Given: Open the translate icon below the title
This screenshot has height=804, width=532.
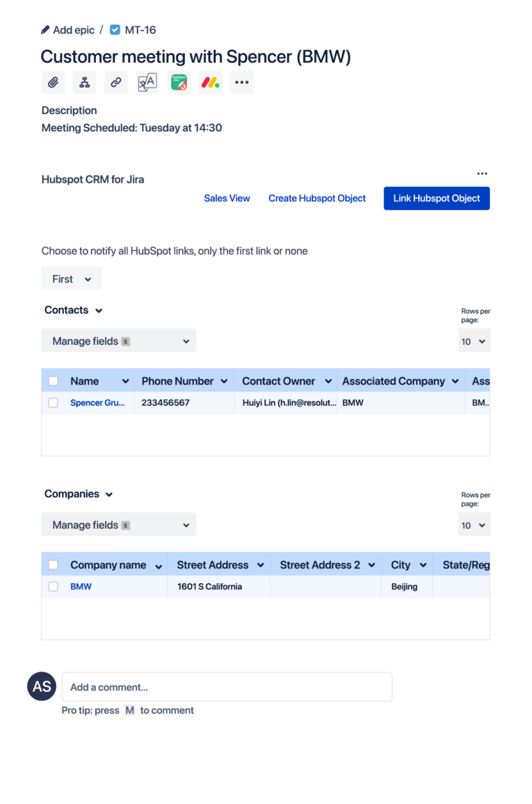Looking at the screenshot, I should [147, 82].
